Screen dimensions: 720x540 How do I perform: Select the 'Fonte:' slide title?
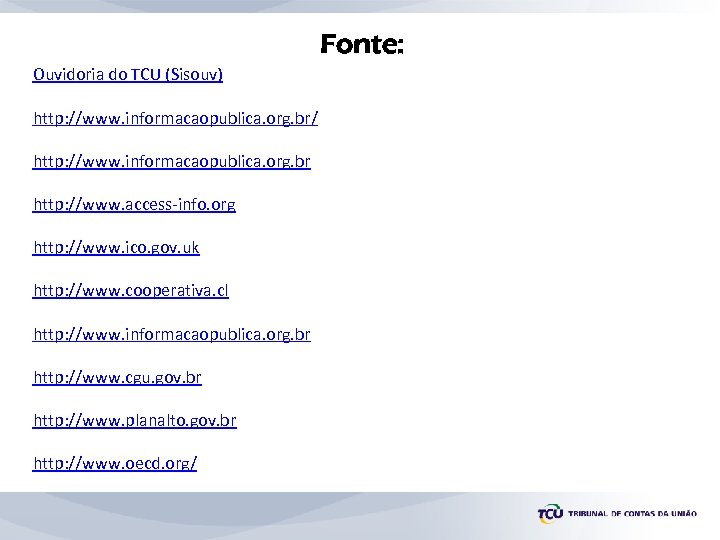362,45
